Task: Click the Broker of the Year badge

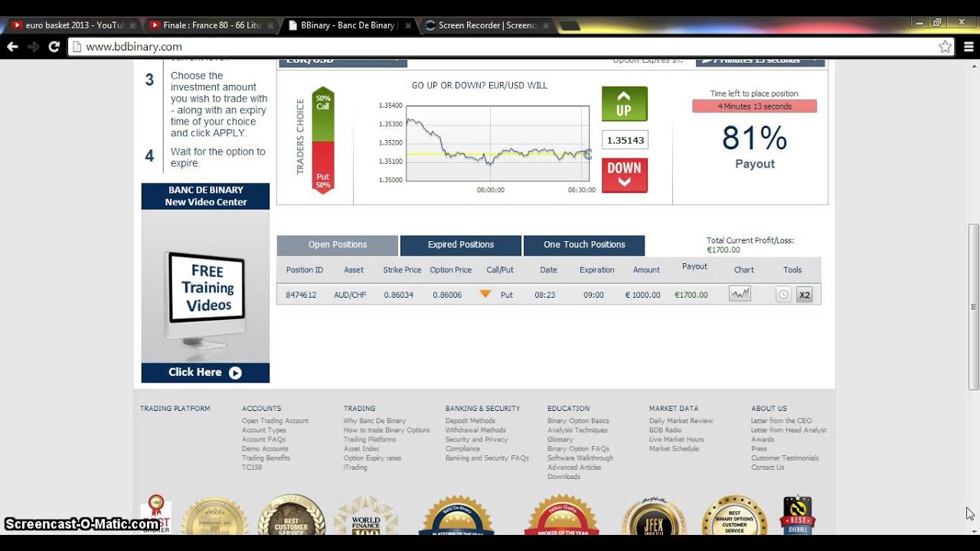Action: [562, 515]
